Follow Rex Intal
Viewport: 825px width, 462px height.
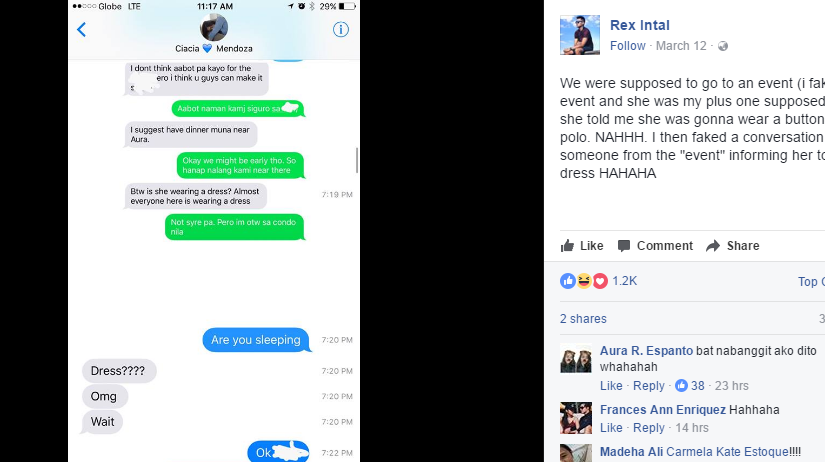(x=628, y=46)
